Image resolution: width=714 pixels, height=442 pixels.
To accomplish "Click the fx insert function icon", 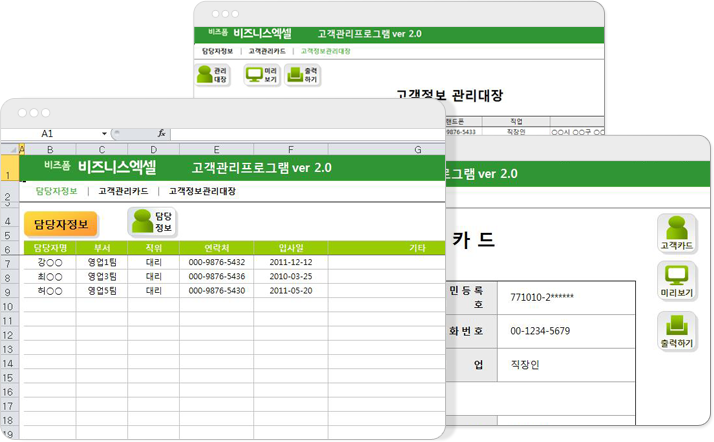I will point(161,133).
